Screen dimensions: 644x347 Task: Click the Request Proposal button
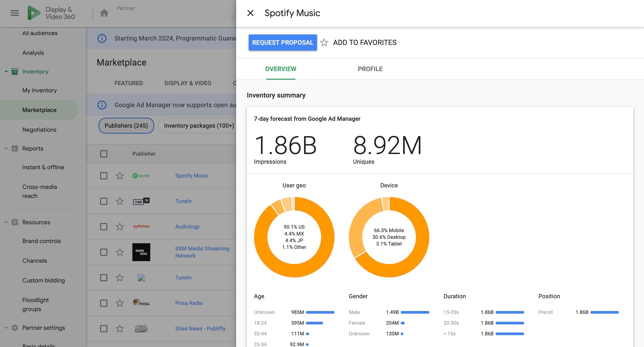click(282, 42)
